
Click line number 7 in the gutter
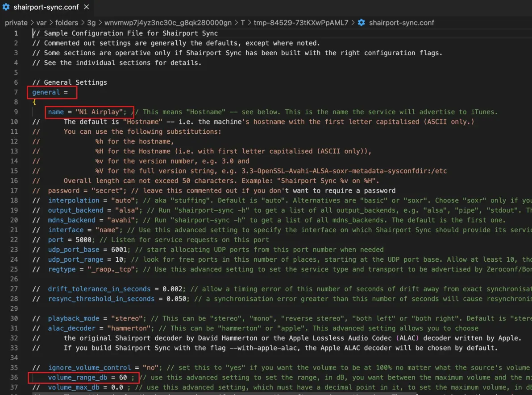pos(16,92)
